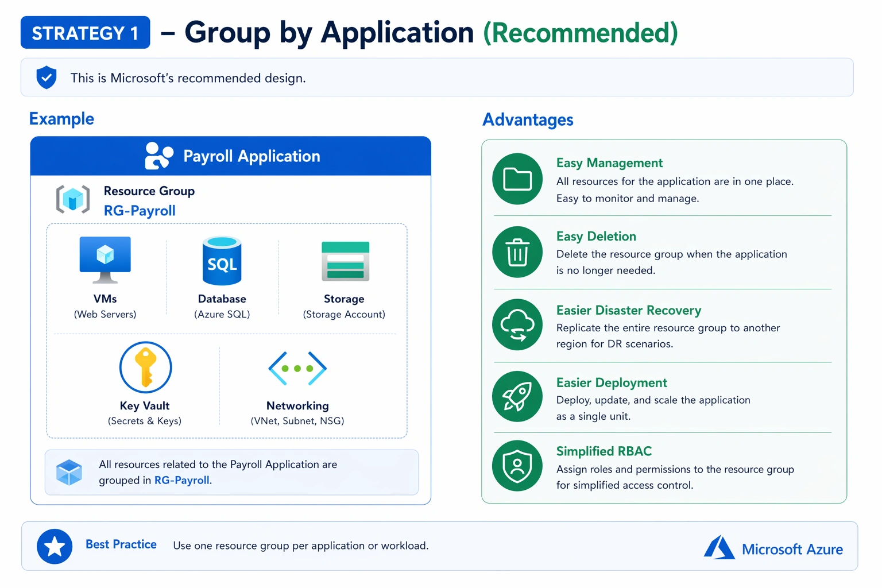
Task: Click the 'Simplified RBAC' heading
Action: [604, 451]
